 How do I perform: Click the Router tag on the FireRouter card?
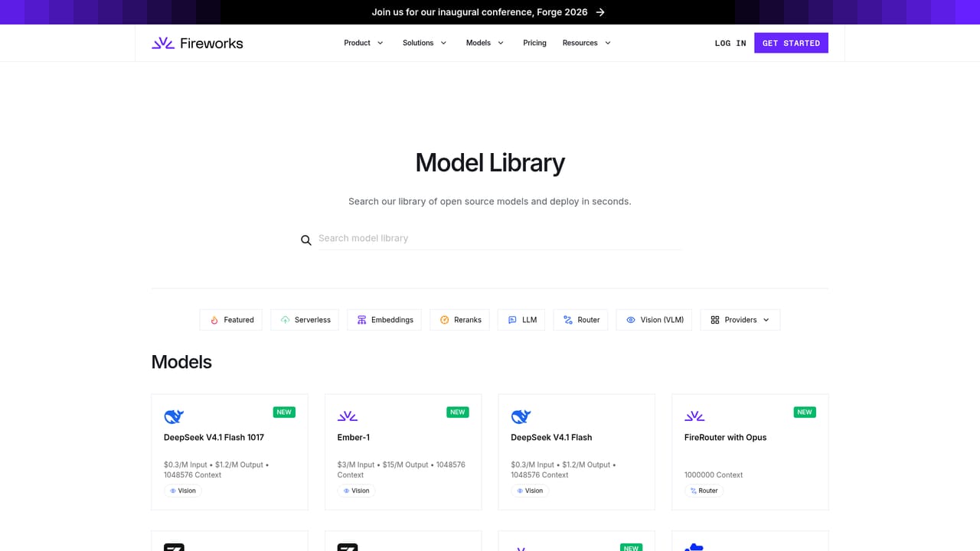[x=704, y=491]
